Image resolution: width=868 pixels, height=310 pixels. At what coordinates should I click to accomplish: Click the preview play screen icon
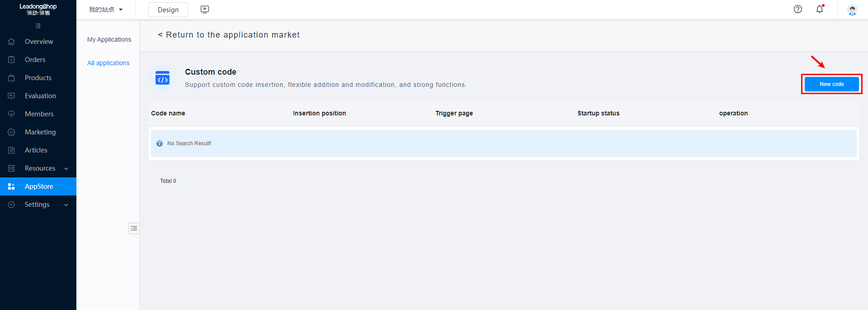(205, 10)
